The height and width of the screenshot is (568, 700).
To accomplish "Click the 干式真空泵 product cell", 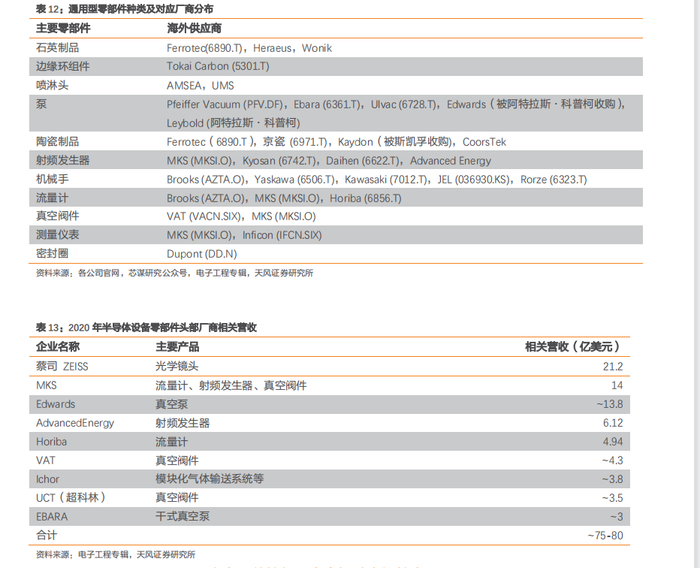I will tap(182, 516).
